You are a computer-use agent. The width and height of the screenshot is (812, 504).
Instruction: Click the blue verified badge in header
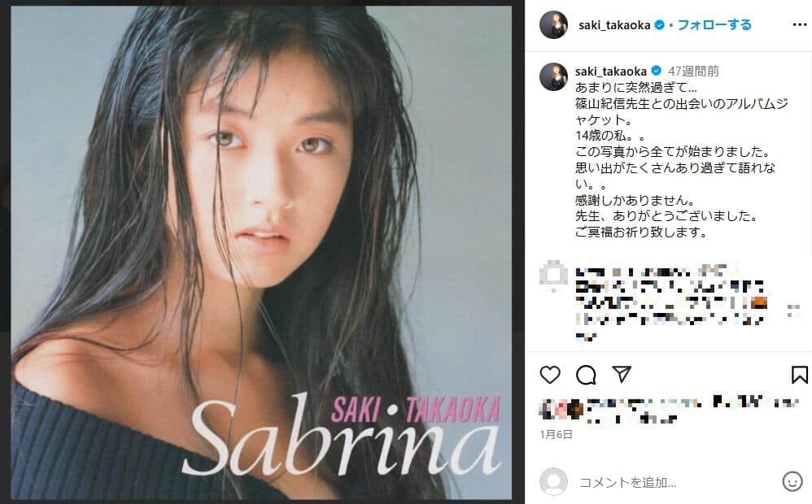pos(659,25)
